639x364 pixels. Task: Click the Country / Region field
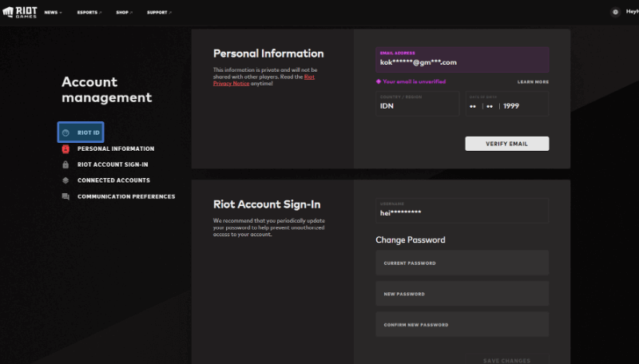(417, 104)
